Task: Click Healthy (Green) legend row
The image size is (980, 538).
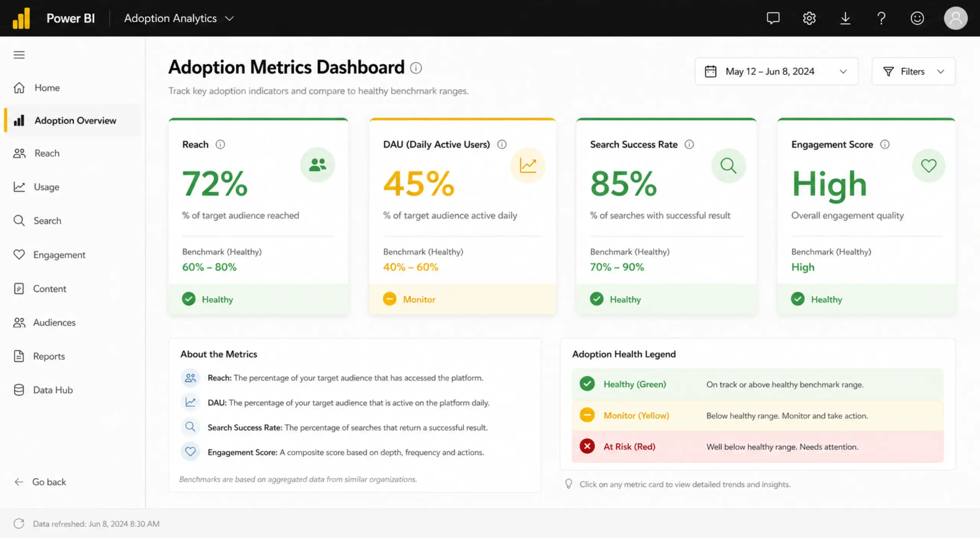Action: [x=758, y=384]
